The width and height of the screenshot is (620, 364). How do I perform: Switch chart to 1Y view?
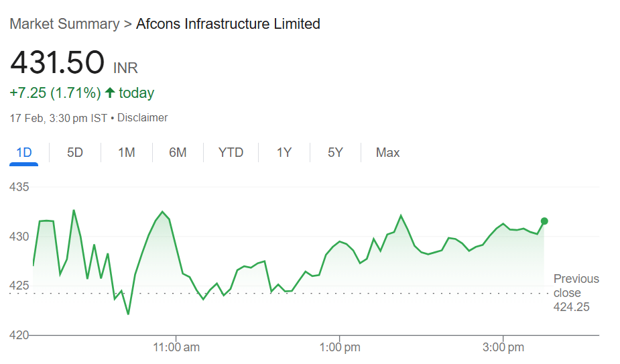pyautogui.click(x=284, y=153)
